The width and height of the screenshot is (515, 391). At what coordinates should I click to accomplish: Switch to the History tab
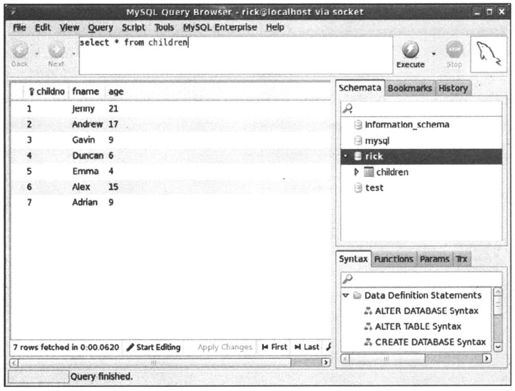pos(453,88)
